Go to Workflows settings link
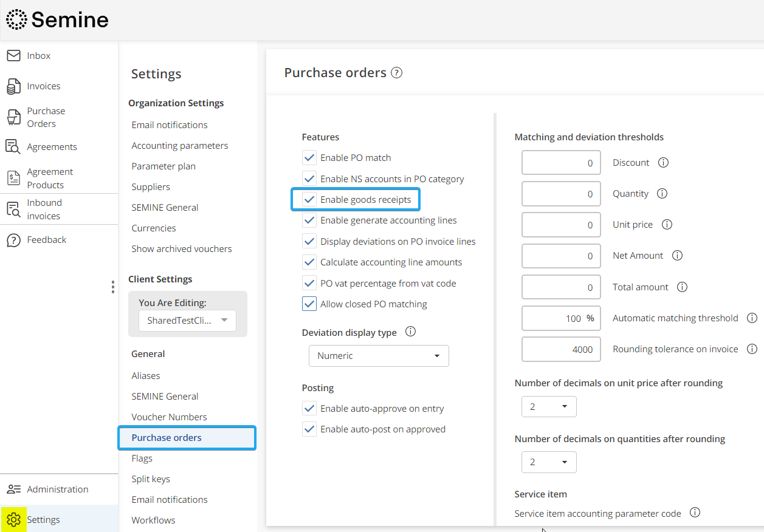This screenshot has height=532, width=764. click(x=153, y=520)
